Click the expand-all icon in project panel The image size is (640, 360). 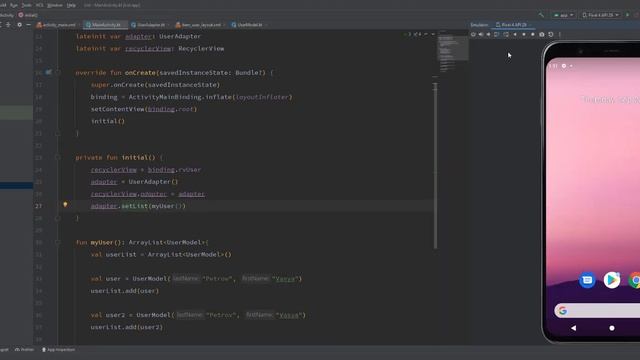coord(8,25)
